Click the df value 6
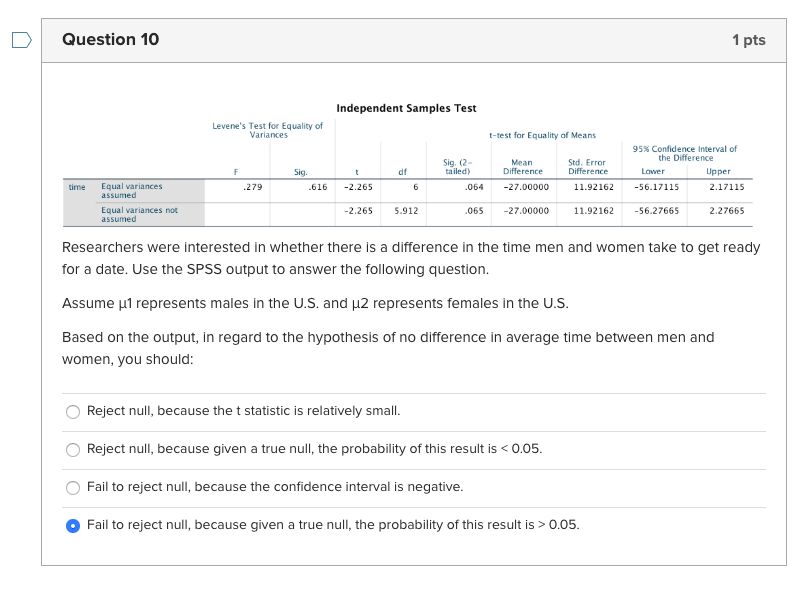Screen dimensions: 798x590 [x=416, y=187]
